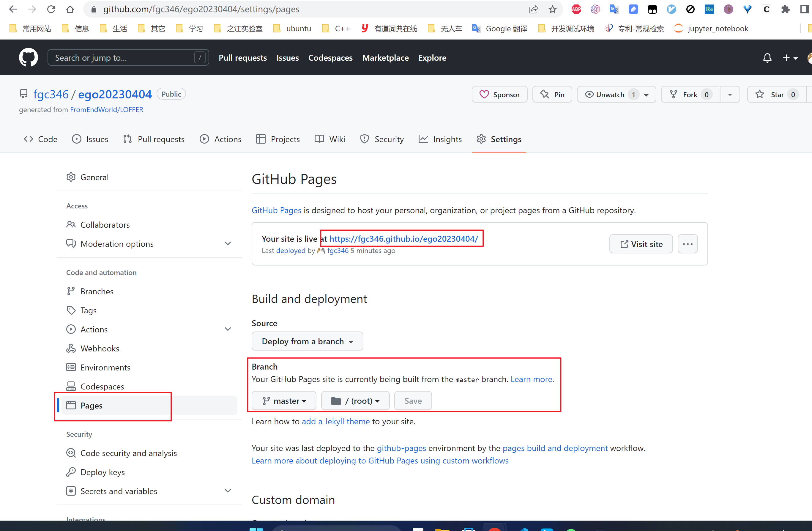Open the add a Jekyll theme link
This screenshot has width=812, height=531.
click(335, 421)
